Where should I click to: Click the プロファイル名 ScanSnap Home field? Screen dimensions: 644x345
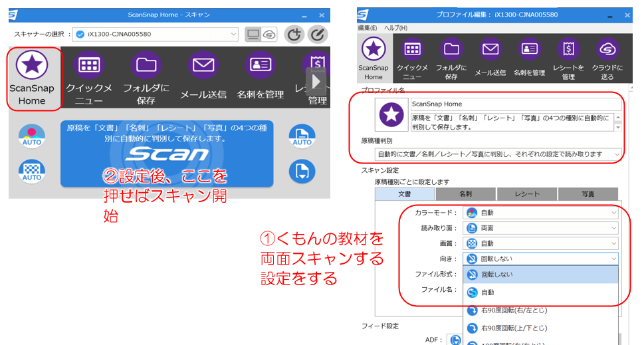click(x=516, y=104)
